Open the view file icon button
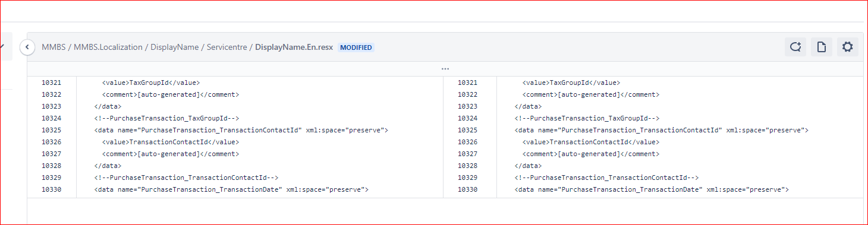 821,47
